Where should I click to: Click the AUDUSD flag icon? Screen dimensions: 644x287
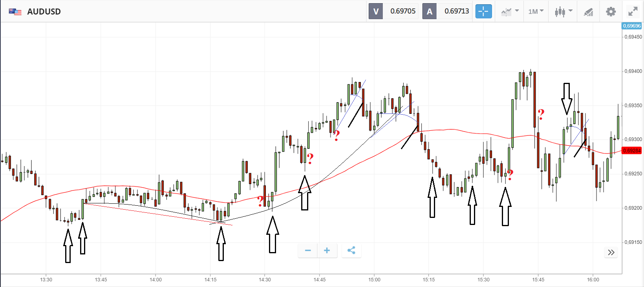(x=15, y=12)
